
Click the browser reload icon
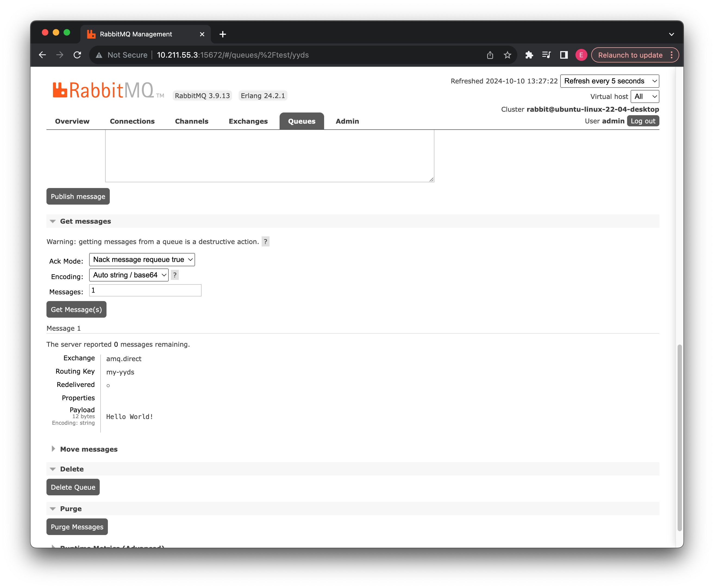[77, 55]
